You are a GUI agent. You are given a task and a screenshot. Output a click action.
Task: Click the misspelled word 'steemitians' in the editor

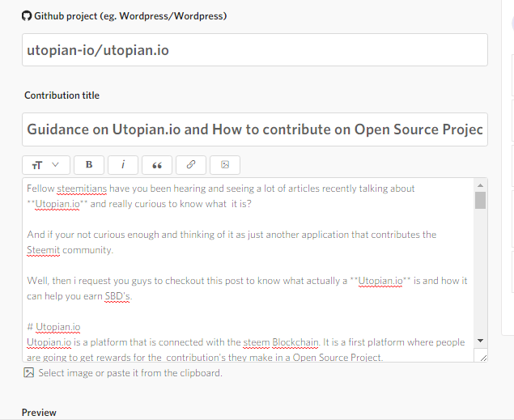(82, 189)
